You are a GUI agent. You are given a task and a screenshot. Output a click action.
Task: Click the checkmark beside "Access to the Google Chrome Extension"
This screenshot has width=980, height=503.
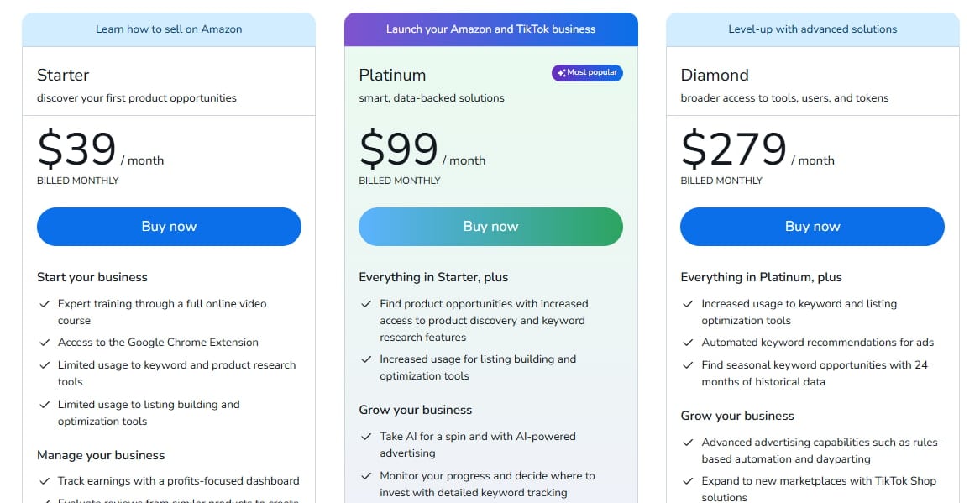(x=45, y=342)
